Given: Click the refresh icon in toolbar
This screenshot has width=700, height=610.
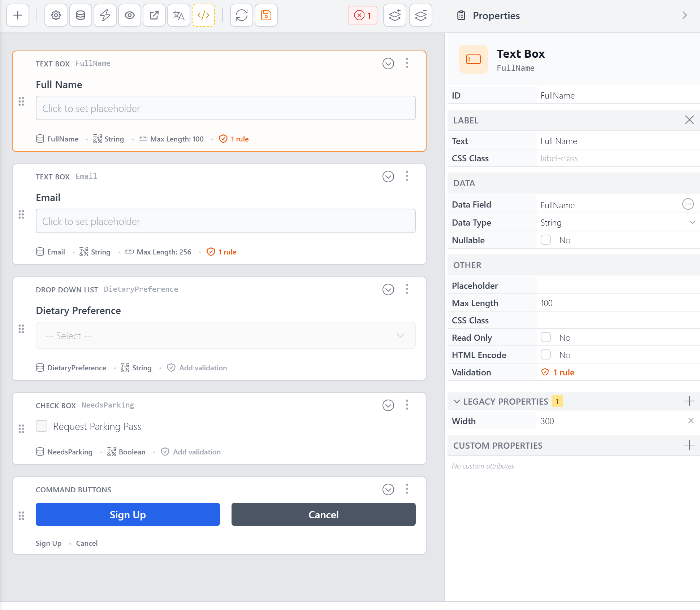Looking at the screenshot, I should 242,15.
